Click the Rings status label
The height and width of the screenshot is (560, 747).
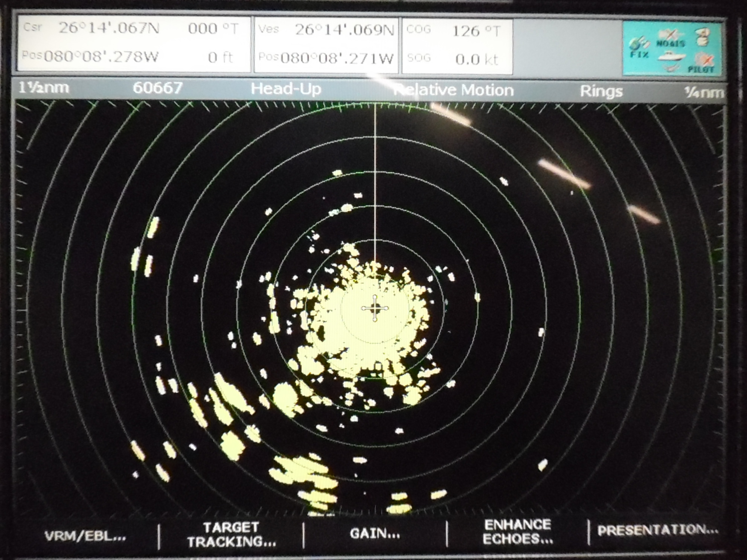(601, 91)
